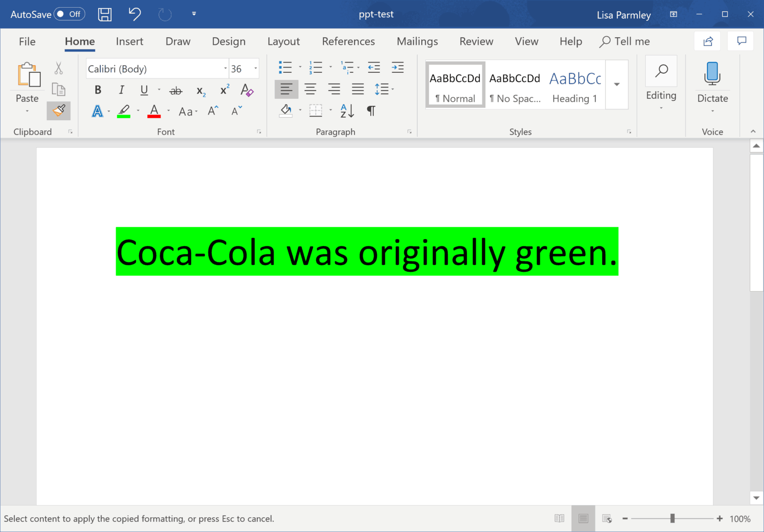Click the Redo icon
Viewport: 764px width, 532px height.
[165, 14]
